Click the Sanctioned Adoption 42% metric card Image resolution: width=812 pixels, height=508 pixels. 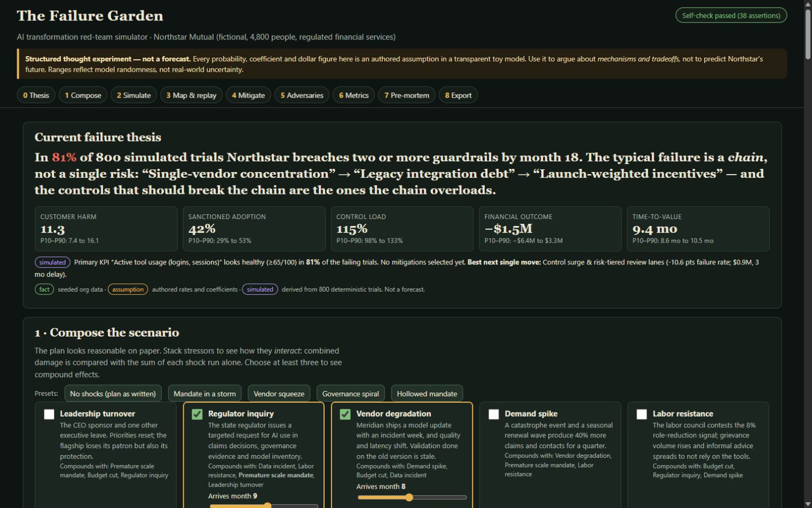coord(254,229)
